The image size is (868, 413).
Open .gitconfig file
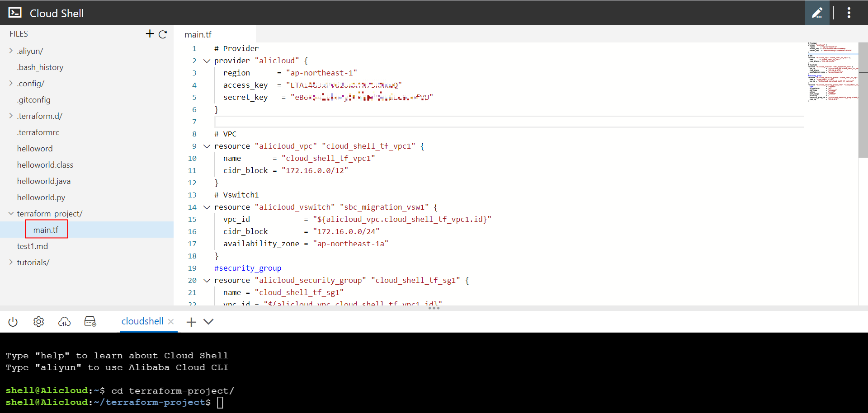34,100
